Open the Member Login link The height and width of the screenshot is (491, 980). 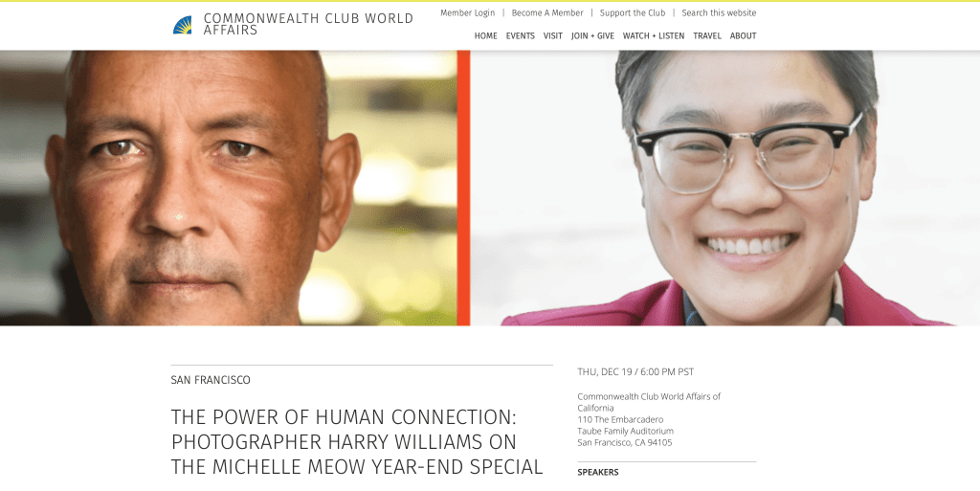pyautogui.click(x=467, y=12)
